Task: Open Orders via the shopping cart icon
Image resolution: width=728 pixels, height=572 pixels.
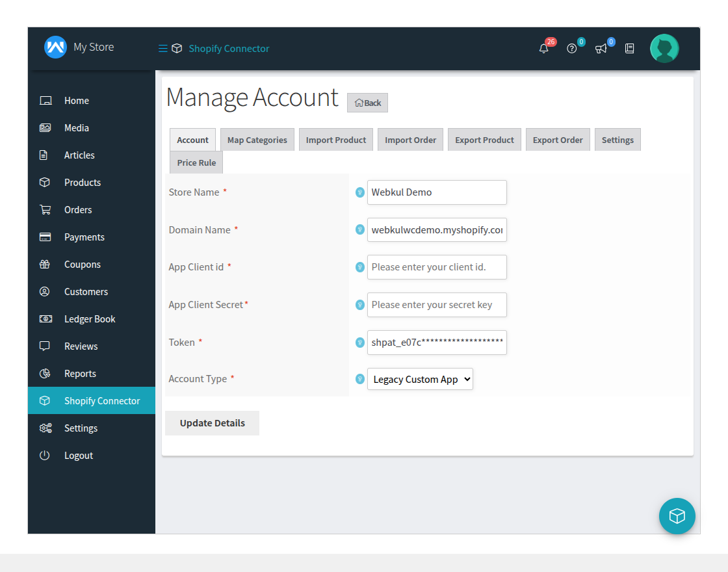Action: 44,209
